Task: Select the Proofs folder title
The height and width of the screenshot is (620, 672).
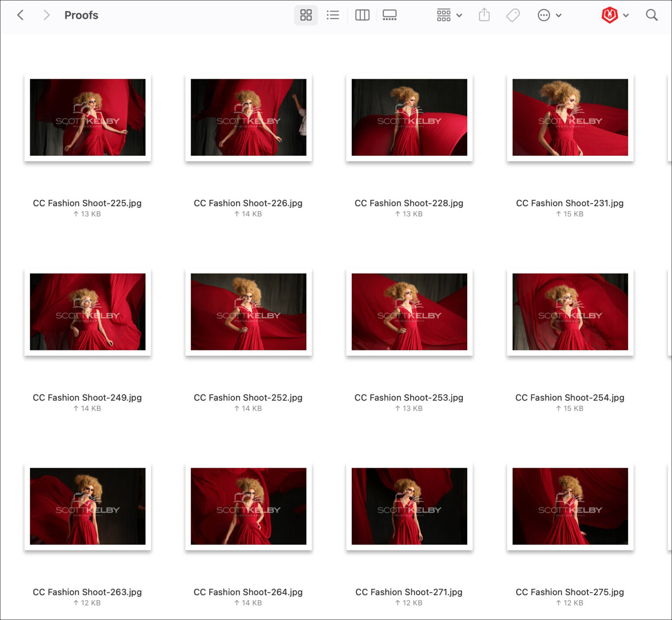Action: [x=81, y=15]
